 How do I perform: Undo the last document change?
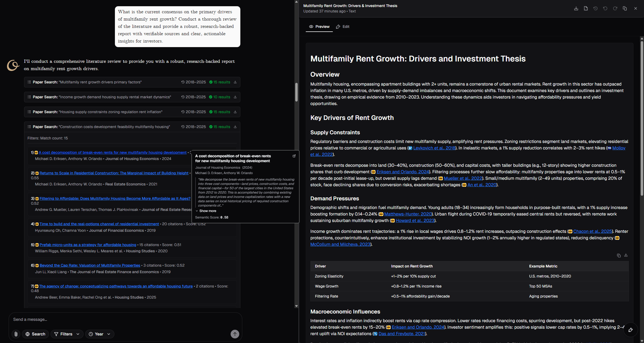pos(605,8)
